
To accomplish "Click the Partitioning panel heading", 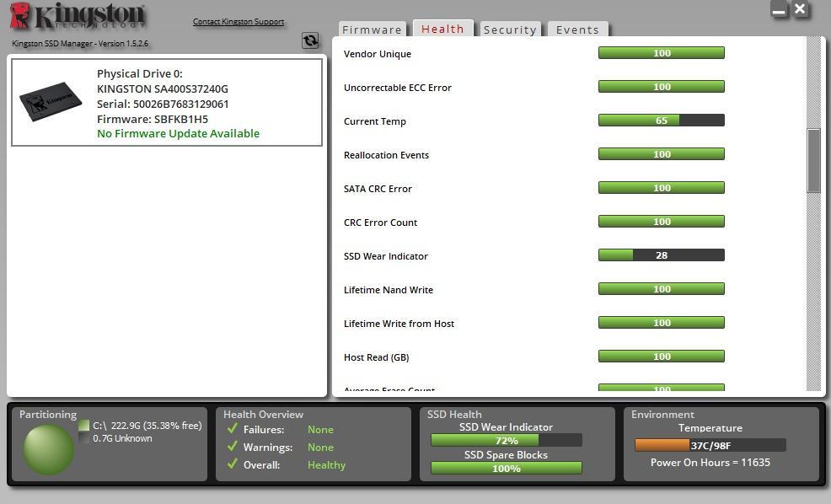I will [48, 415].
